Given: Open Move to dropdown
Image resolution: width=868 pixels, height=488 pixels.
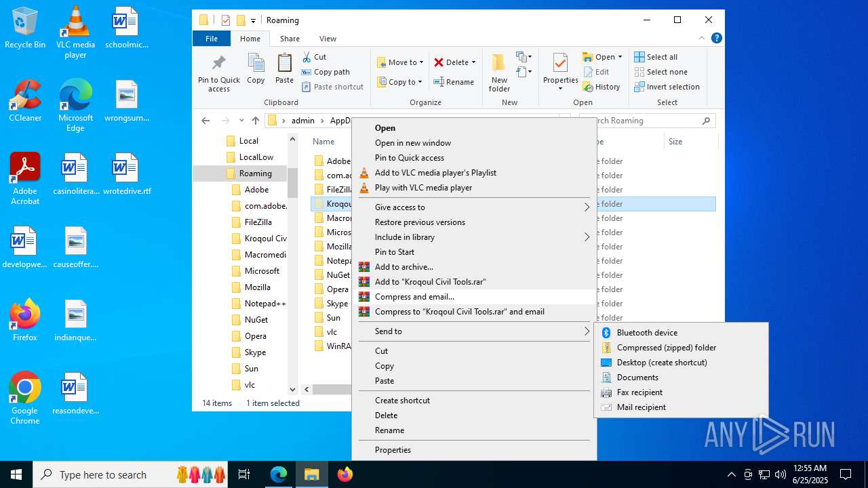Looking at the screenshot, I should pyautogui.click(x=400, y=62).
